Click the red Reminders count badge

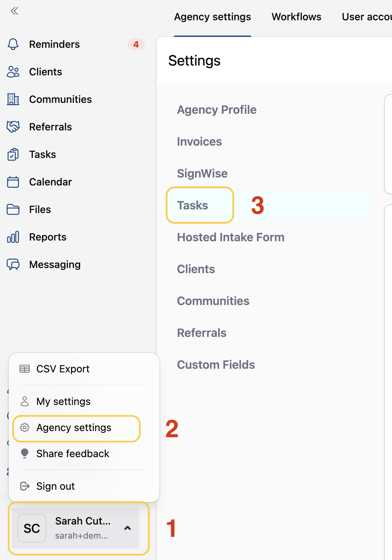point(136,44)
